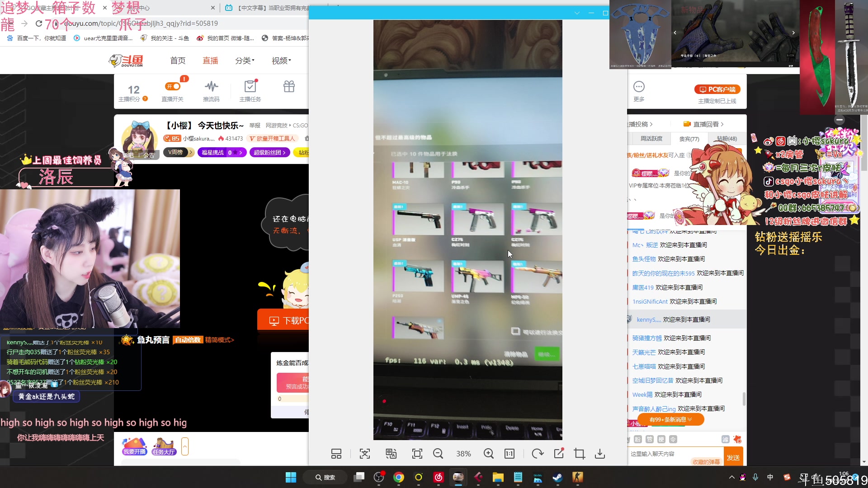Go to 首页 home in Douyu nav
Image resolution: width=868 pixels, height=488 pixels.
(178, 61)
